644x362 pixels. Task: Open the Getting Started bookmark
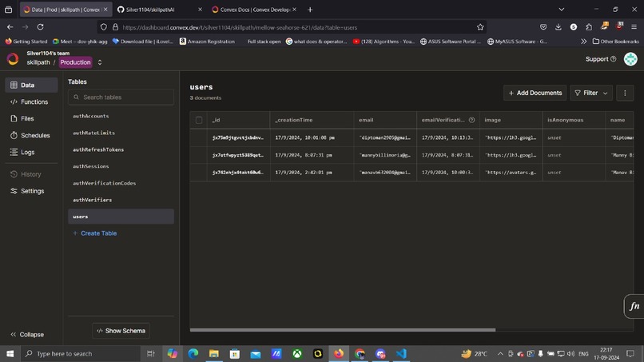point(26,42)
